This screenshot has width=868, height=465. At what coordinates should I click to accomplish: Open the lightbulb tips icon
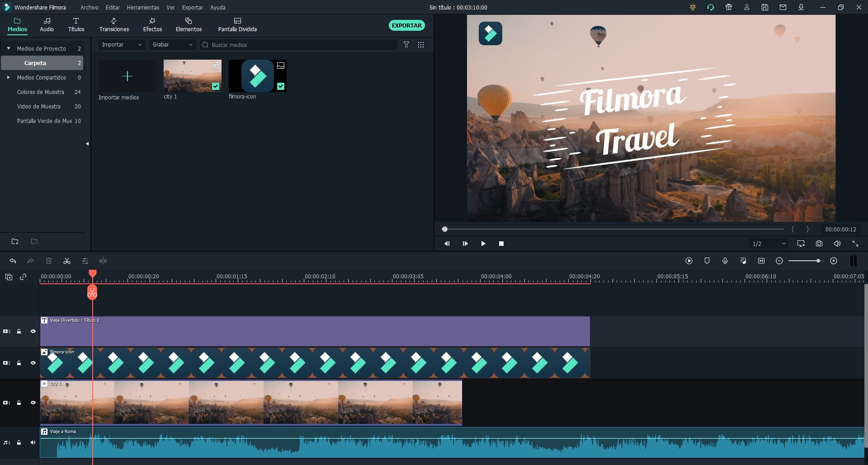pyautogui.click(x=693, y=7)
